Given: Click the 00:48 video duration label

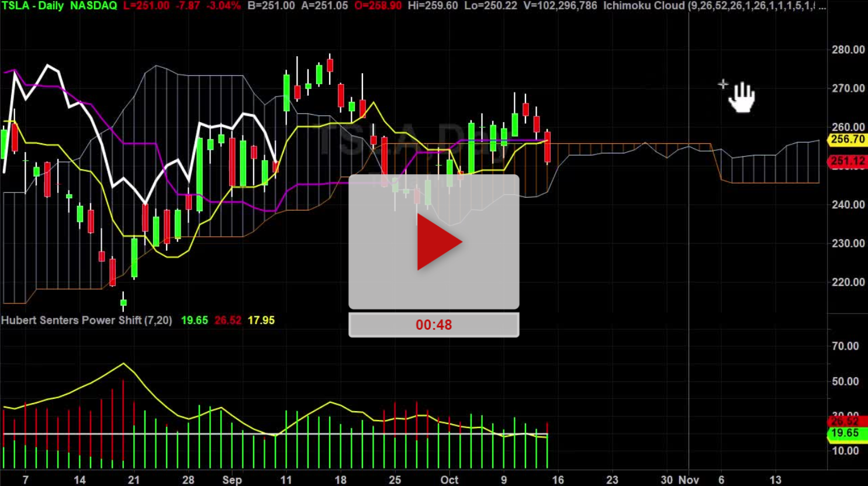Looking at the screenshot, I should (x=434, y=325).
